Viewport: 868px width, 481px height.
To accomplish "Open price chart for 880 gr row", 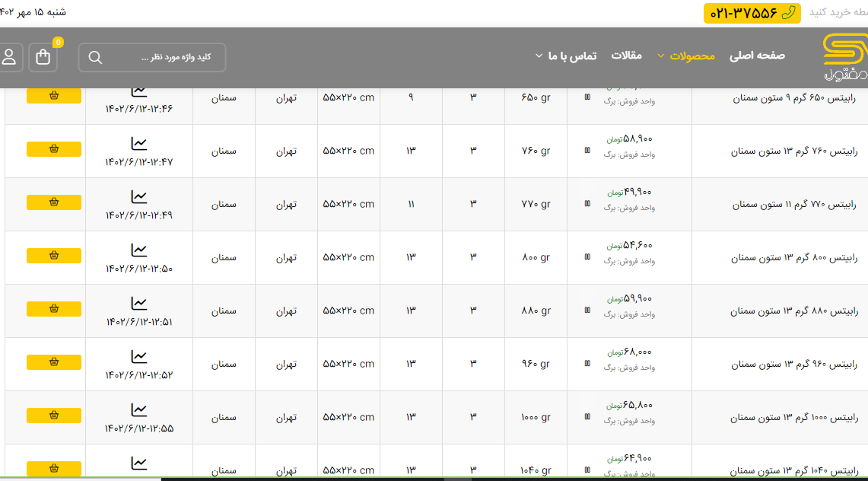I will (x=138, y=303).
